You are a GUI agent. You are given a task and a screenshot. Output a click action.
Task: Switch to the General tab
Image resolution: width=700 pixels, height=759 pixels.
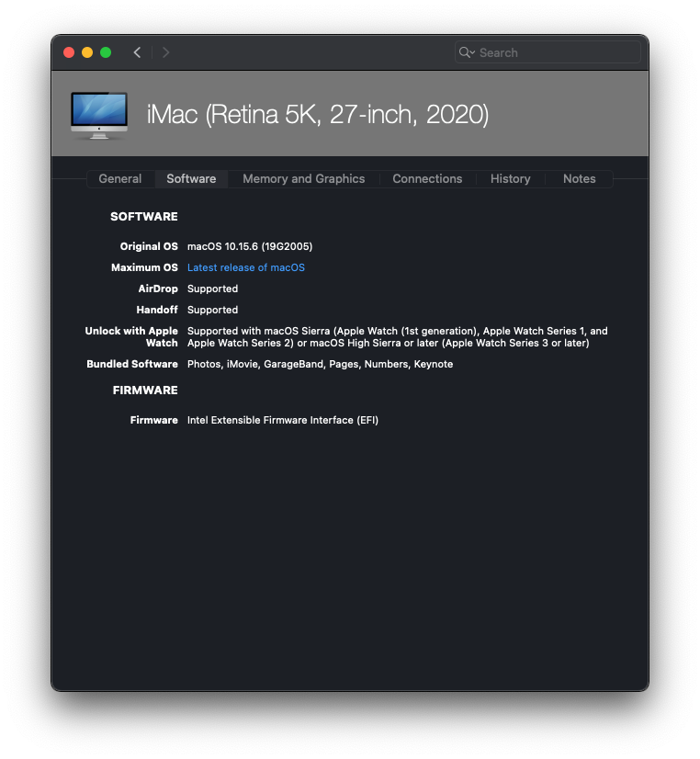120,179
